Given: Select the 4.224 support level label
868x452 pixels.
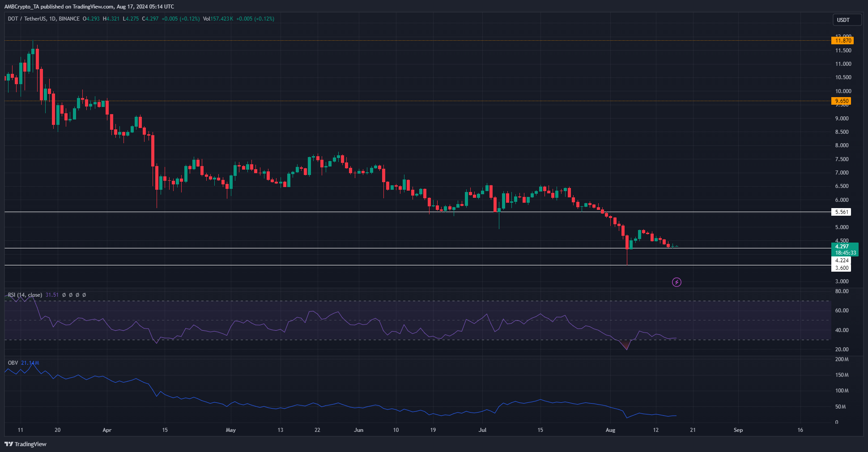Looking at the screenshot, I should (841, 260).
